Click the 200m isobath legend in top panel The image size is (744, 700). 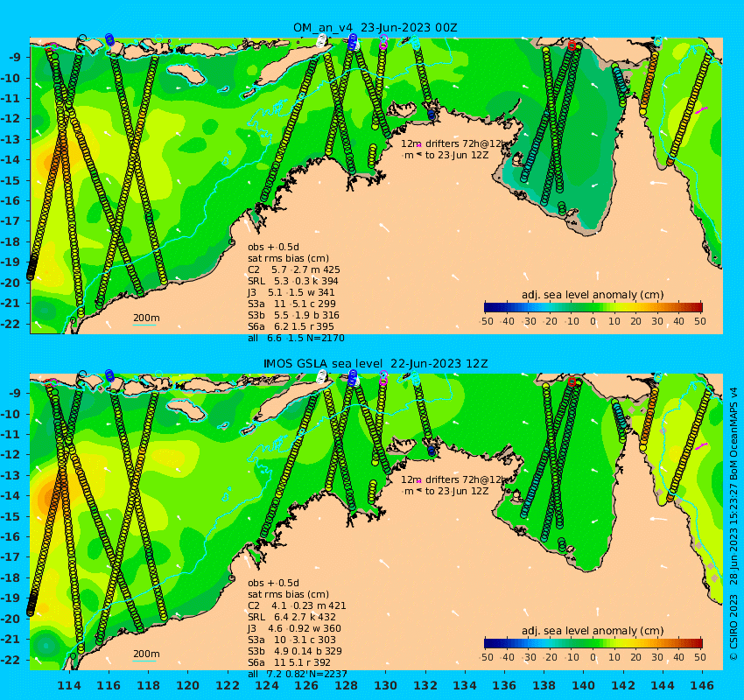145,319
